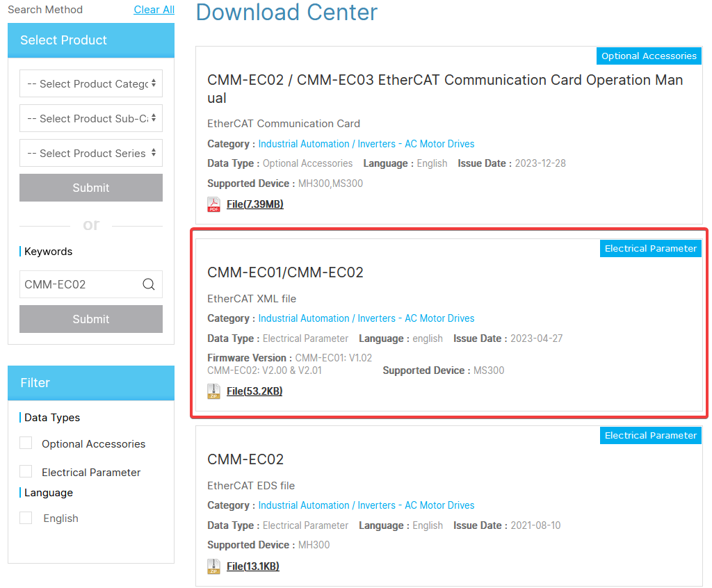Open the Select Product Category dropdown

pyautogui.click(x=91, y=84)
